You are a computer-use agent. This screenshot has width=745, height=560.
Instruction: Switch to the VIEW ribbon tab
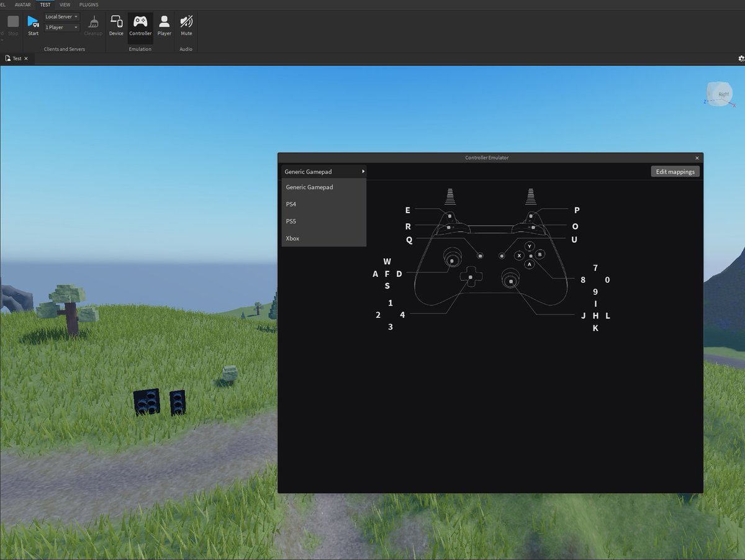tap(65, 4)
